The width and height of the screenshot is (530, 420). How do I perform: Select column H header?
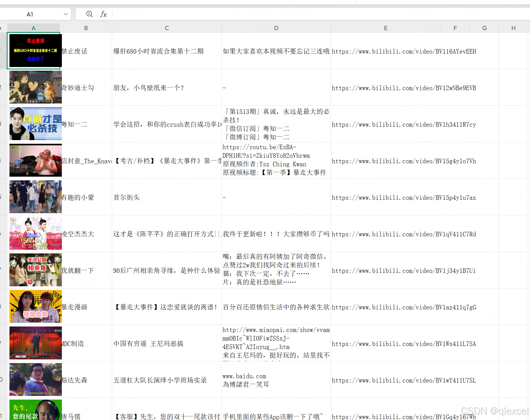514,28
